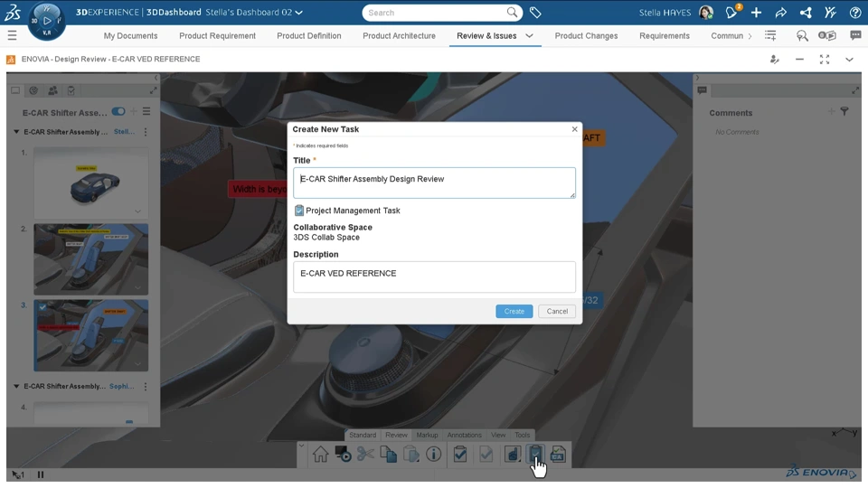Enter widget fullscreen mode

[825, 60]
